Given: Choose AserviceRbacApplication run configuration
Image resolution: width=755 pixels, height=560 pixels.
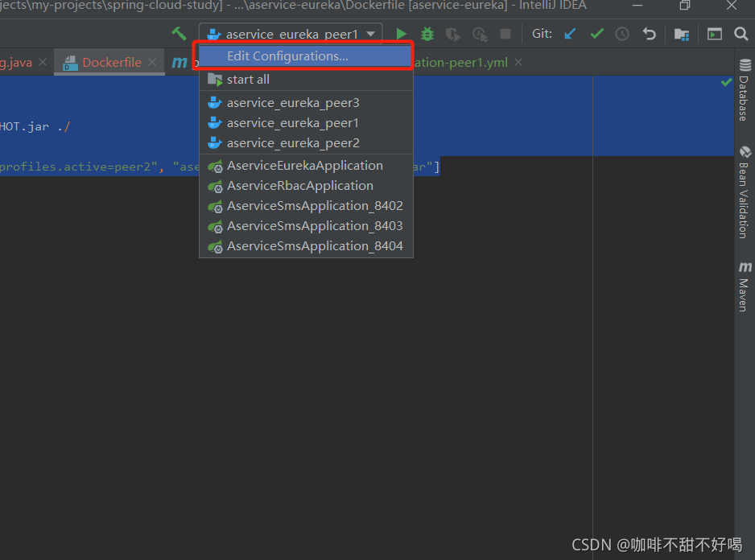Looking at the screenshot, I should coord(306,186).
